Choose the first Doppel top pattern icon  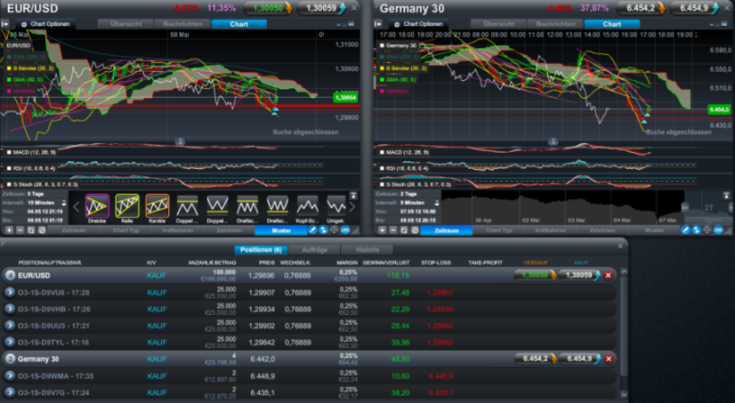pyautogui.click(x=187, y=206)
